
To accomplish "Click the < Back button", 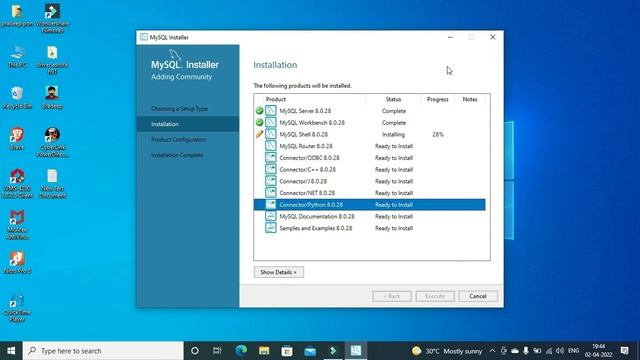I will click(392, 296).
